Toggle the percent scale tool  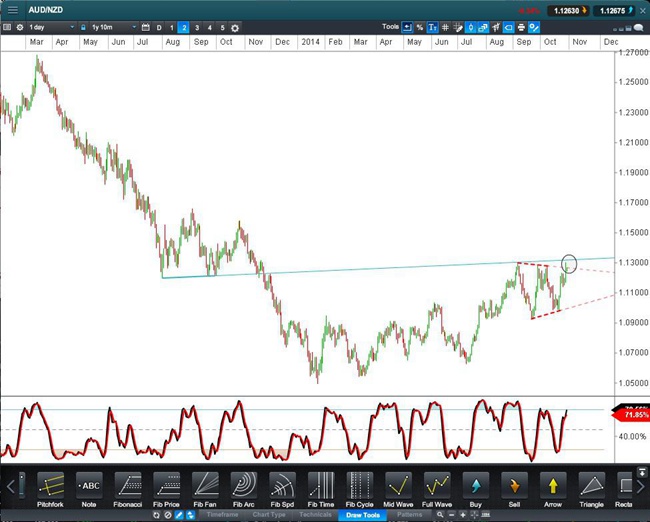pyautogui.click(x=420, y=28)
